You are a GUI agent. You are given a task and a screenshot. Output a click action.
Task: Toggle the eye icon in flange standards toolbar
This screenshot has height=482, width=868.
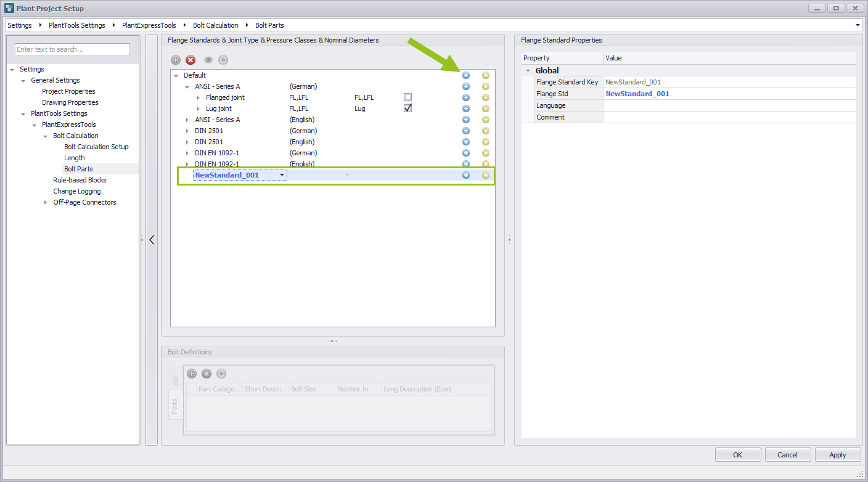point(208,60)
